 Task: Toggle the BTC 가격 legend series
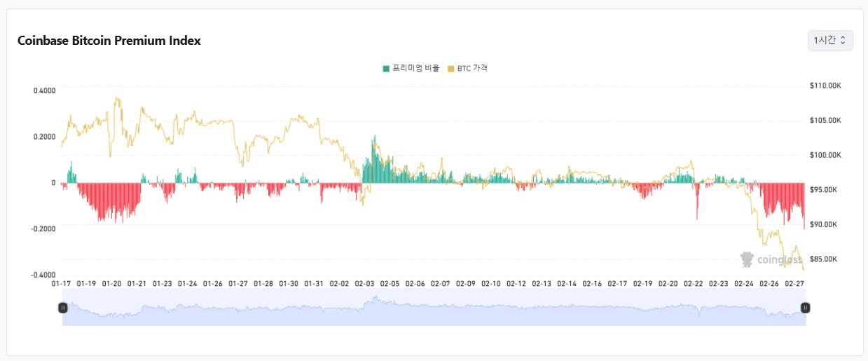pyautogui.click(x=467, y=68)
